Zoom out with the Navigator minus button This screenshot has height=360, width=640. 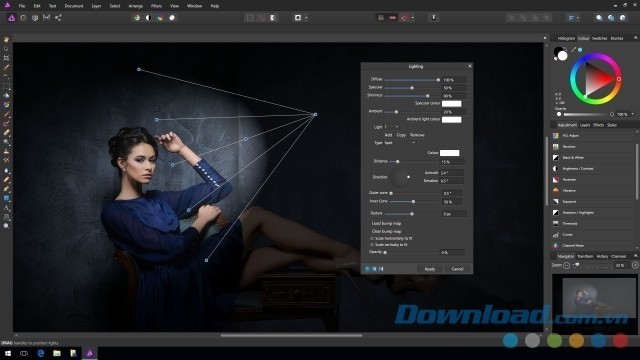coord(567,265)
